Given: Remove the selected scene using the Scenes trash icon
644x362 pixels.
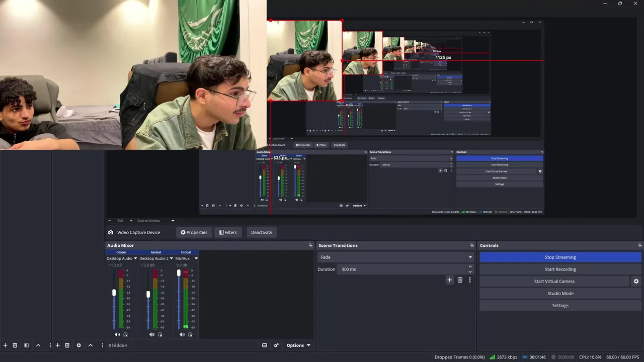Looking at the screenshot, I should pos(15,345).
